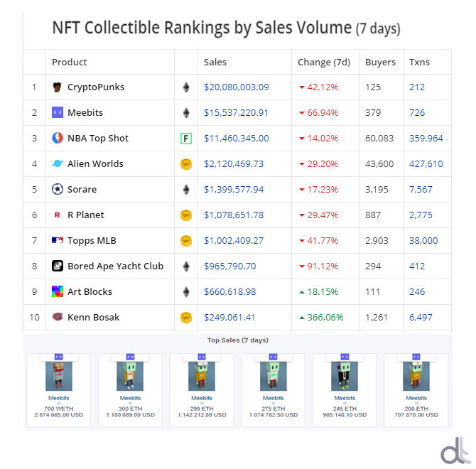Select the Meebits product name in table
This screenshot has width=476, height=469.
[x=85, y=112]
